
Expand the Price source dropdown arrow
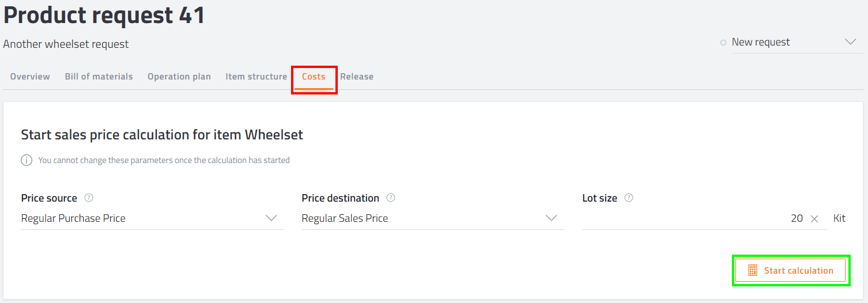click(271, 218)
